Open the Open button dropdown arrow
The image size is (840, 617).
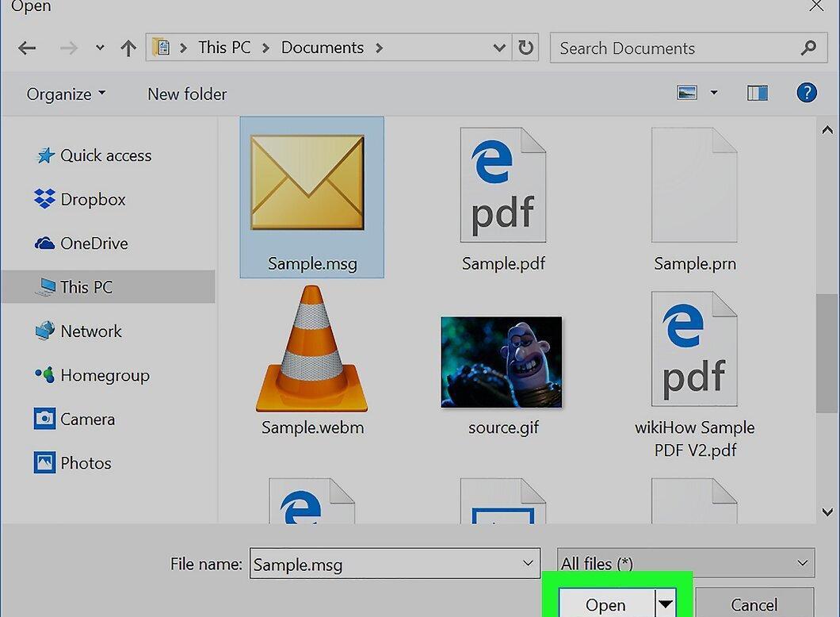pyautogui.click(x=666, y=604)
